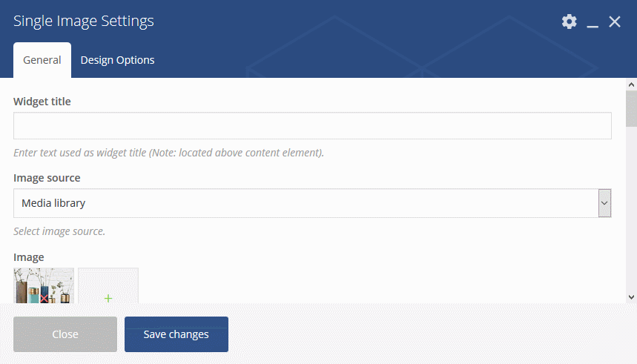Click the Widget title text field
The image size is (637, 364).
(312, 126)
